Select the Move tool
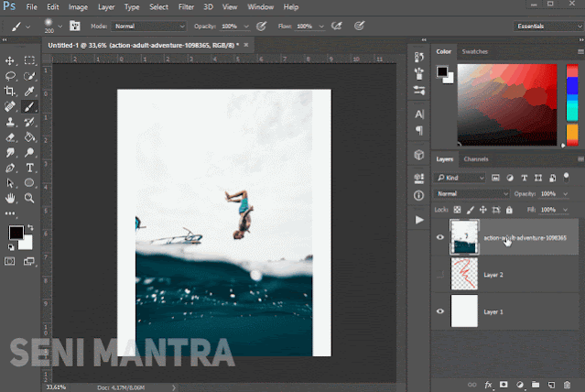This screenshot has width=585, height=392. coord(10,60)
